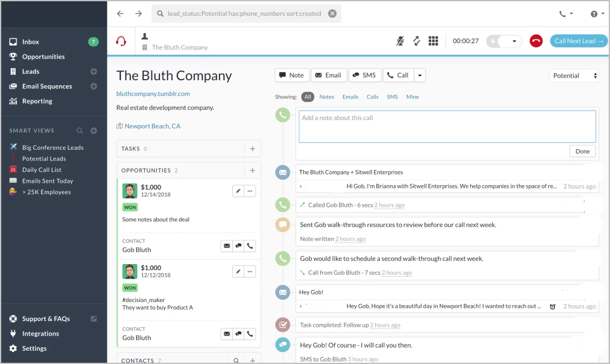The image size is (610, 364).
Task: Open the help menu question icon
Action: (597, 14)
